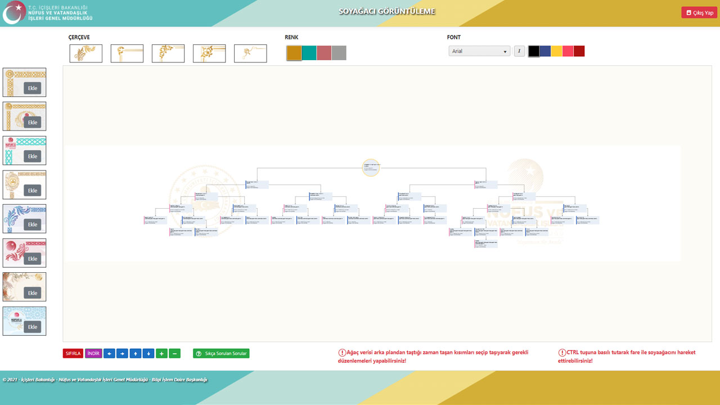Open Sıkça Sorulan Sorular help
The height and width of the screenshot is (405, 720).
[x=221, y=353]
